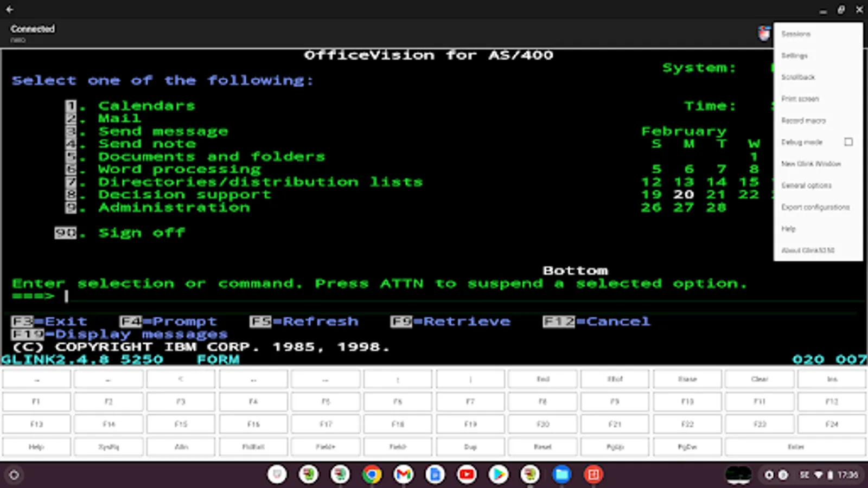Click the 'Calendars' option text
868x488 pixels.
(x=146, y=106)
